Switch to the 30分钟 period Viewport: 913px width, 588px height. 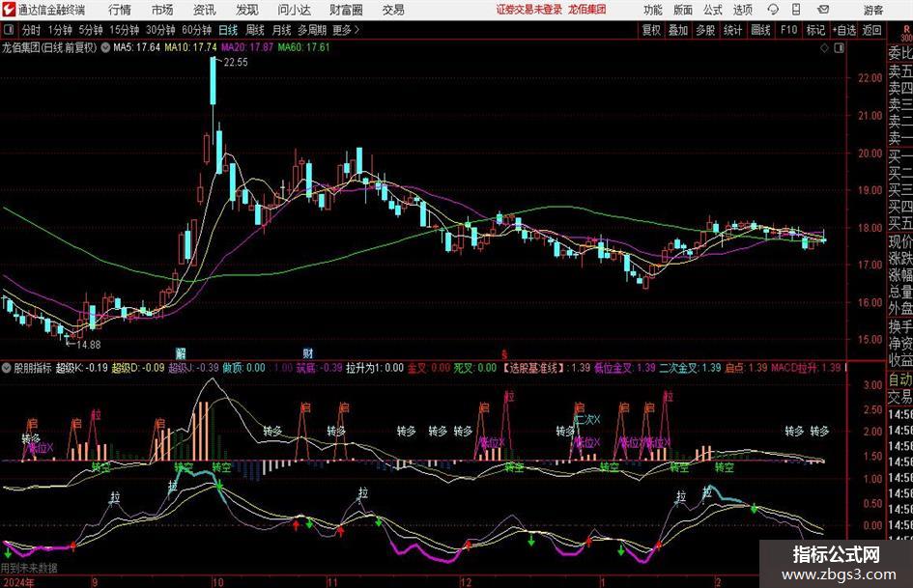(160, 30)
